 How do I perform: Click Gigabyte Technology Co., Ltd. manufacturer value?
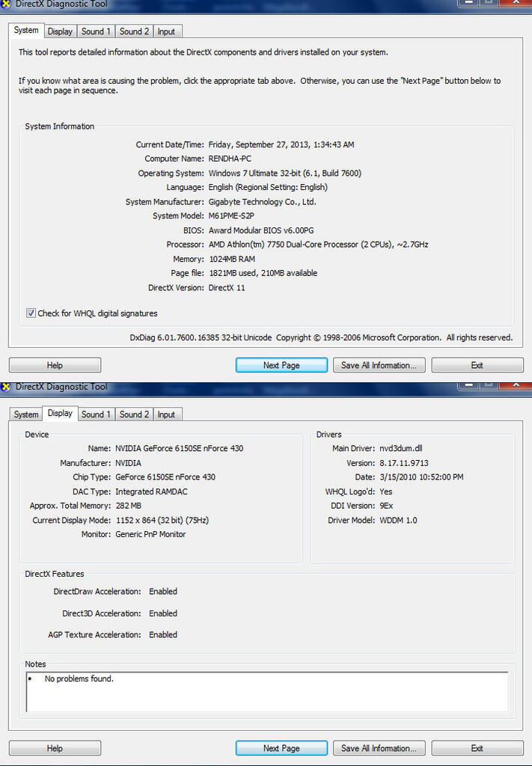(263, 202)
